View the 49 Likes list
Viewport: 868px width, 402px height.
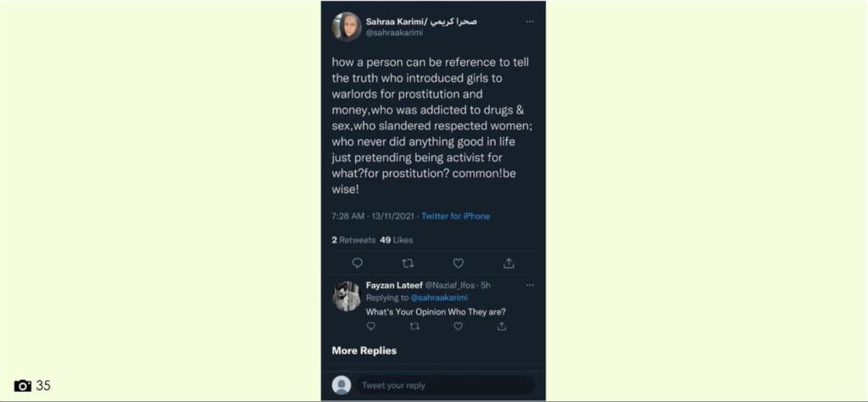pos(396,240)
